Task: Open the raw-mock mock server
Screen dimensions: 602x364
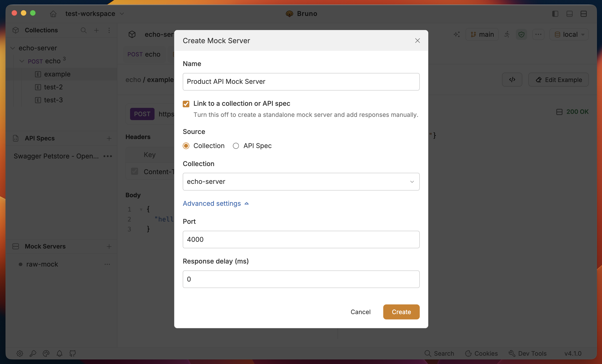Action: point(42,264)
